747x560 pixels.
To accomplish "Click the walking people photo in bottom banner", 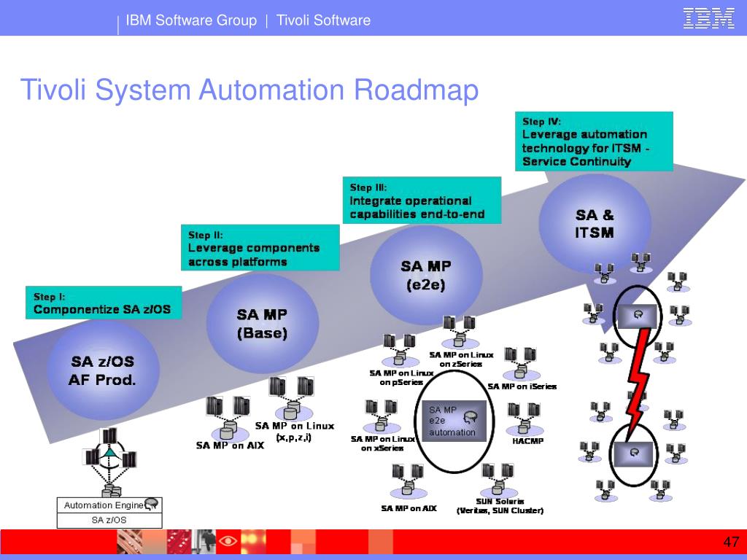I will (x=204, y=542).
